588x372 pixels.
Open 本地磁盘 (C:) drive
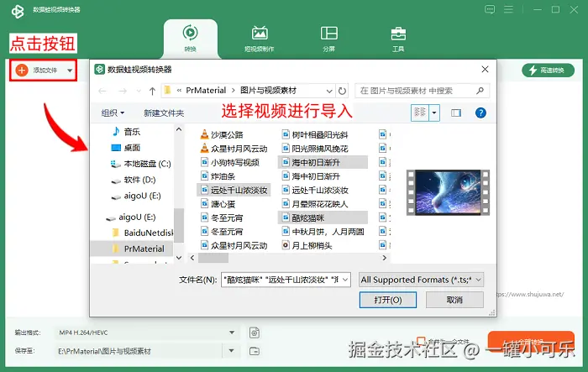coord(141,164)
